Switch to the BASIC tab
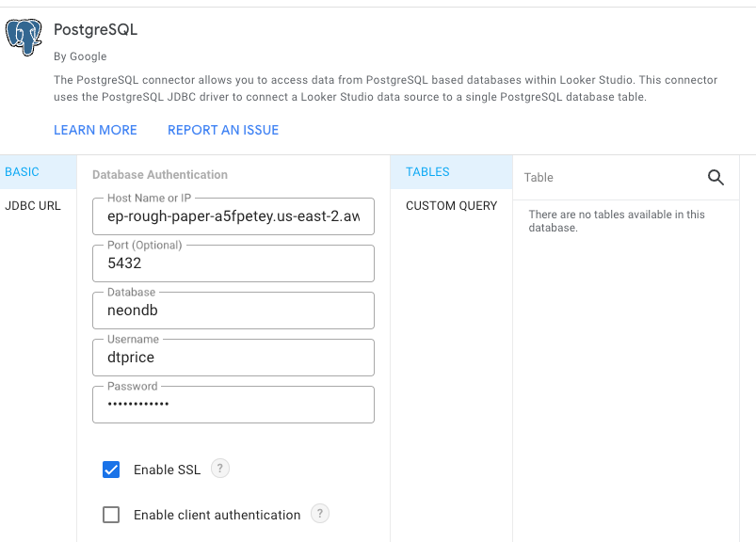 [x=38, y=172]
